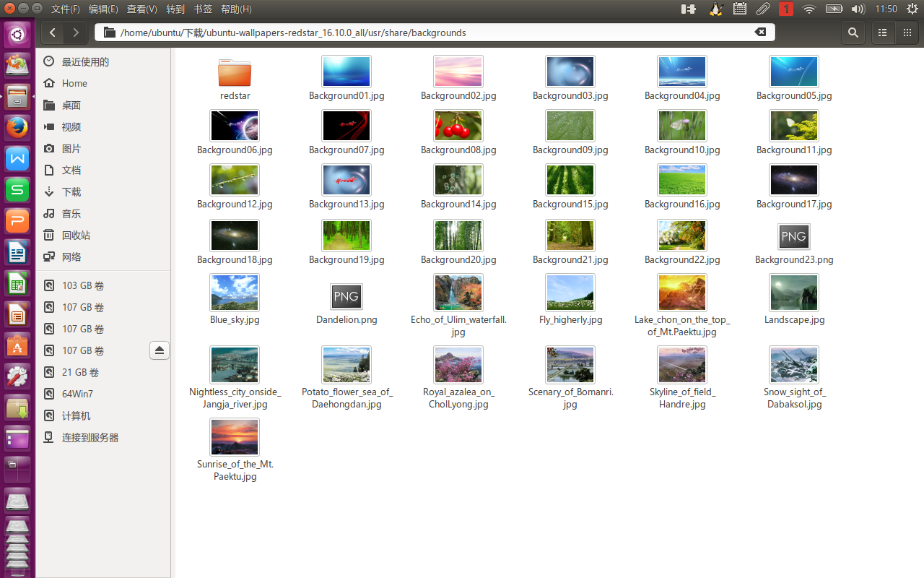Viewport: 924px width, 578px height.
Task: Click the clock showing 11:50
Action: click(886, 9)
